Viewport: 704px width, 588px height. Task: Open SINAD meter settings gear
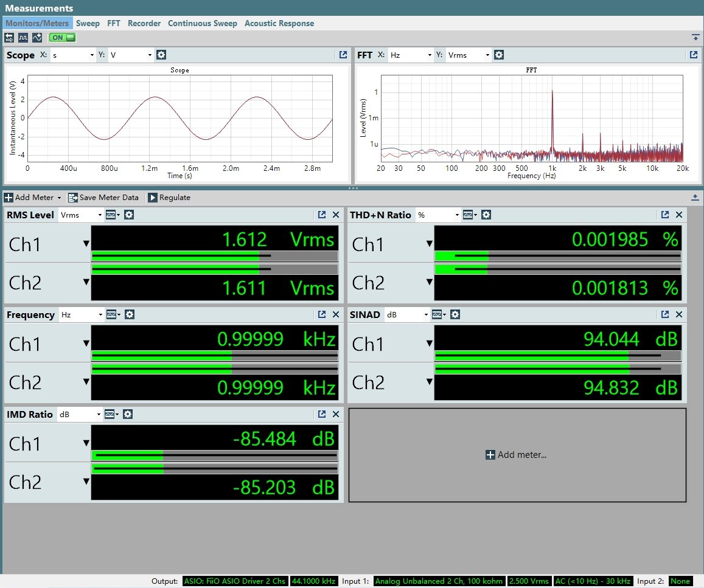pyautogui.click(x=455, y=314)
